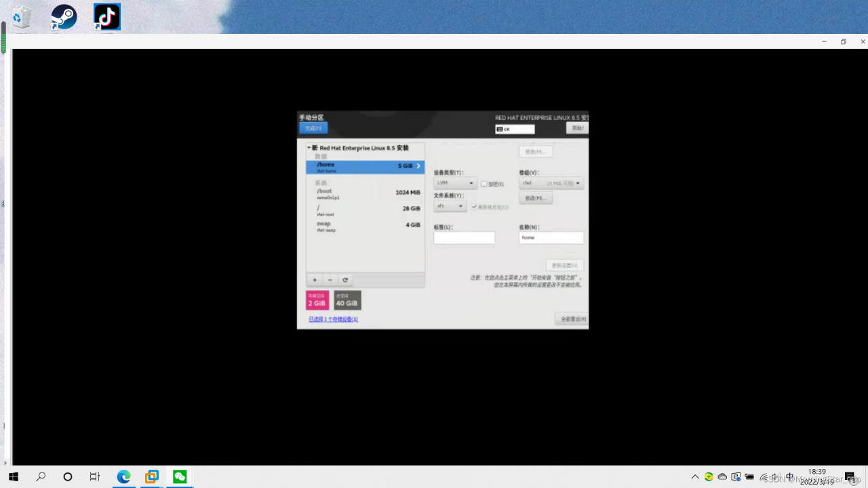Select the /home 5 GiB mount point
868x488 pixels.
click(x=365, y=167)
